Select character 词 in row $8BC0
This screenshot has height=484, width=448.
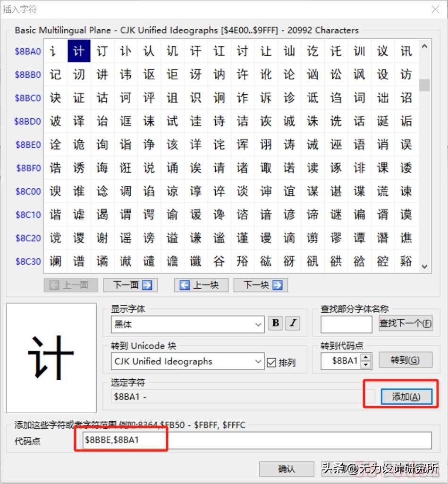coord(359,98)
